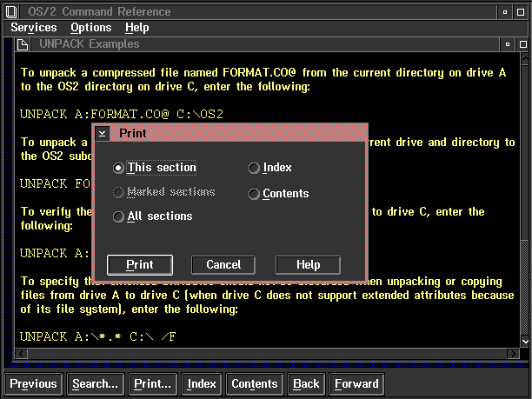532x399 pixels.
Task: Open the OS/2 Command Reference system menu icon
Action: [x=10, y=12]
